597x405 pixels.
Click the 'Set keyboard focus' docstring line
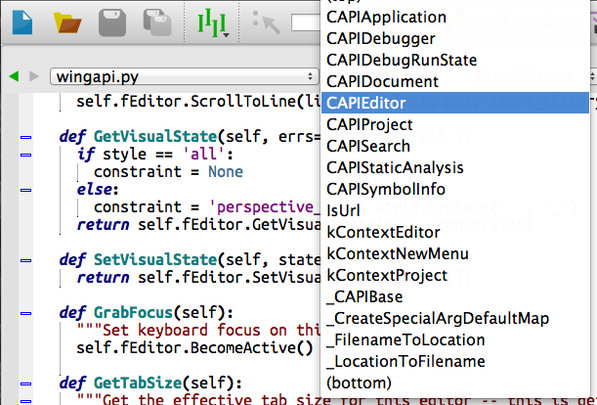click(x=198, y=330)
